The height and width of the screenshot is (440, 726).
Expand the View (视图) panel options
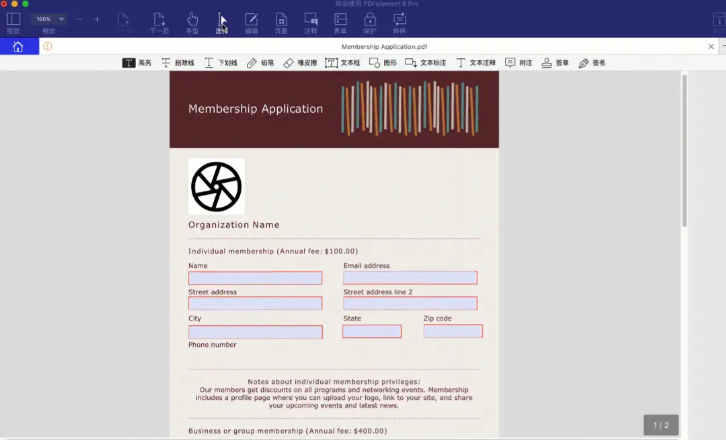coord(13,22)
